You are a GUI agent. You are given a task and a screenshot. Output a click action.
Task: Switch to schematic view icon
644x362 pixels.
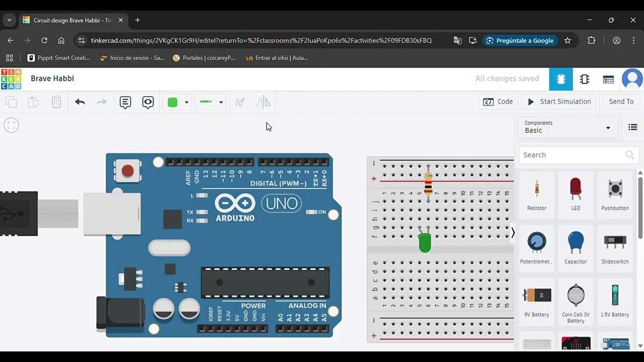pos(585,79)
